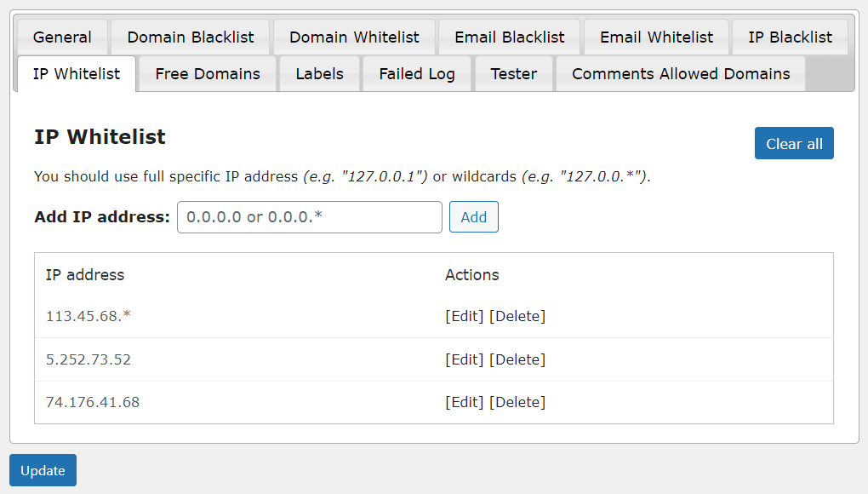The width and height of the screenshot is (868, 494).
Task: Select the IP Whitelist tab
Action: (77, 74)
